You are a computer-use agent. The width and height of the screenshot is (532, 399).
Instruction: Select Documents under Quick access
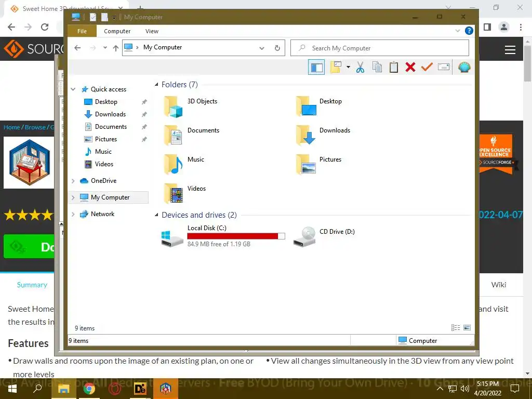click(111, 127)
